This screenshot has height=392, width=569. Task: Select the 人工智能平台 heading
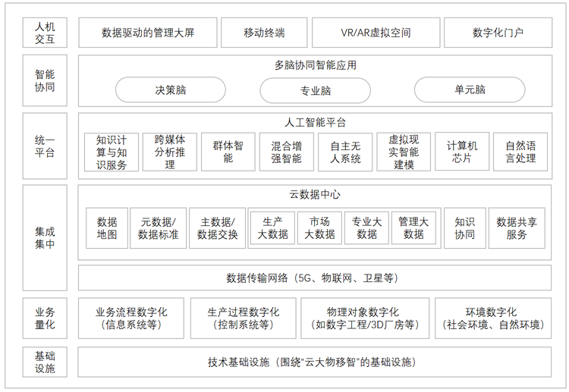pos(316,123)
